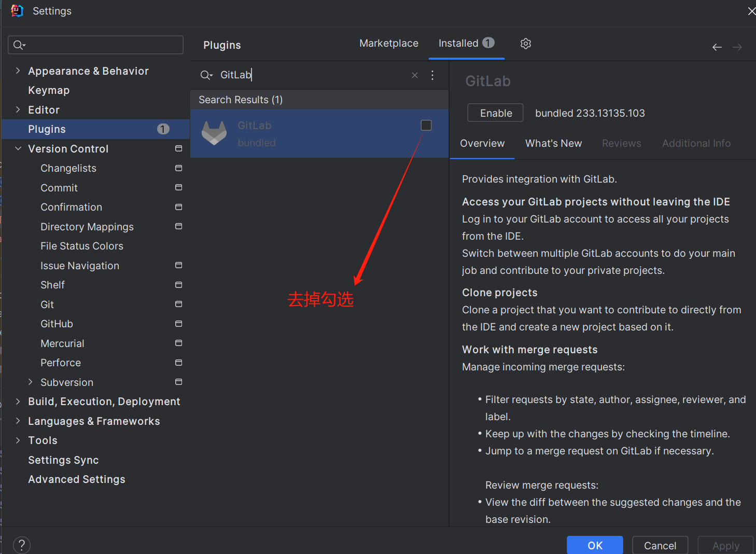Click the settings search magnifier icon
Screen dimensions: 756x554
19,45
